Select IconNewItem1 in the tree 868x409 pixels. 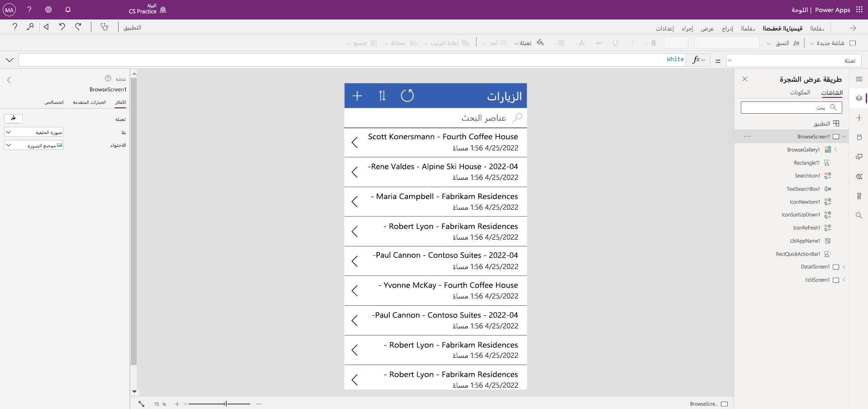805,202
